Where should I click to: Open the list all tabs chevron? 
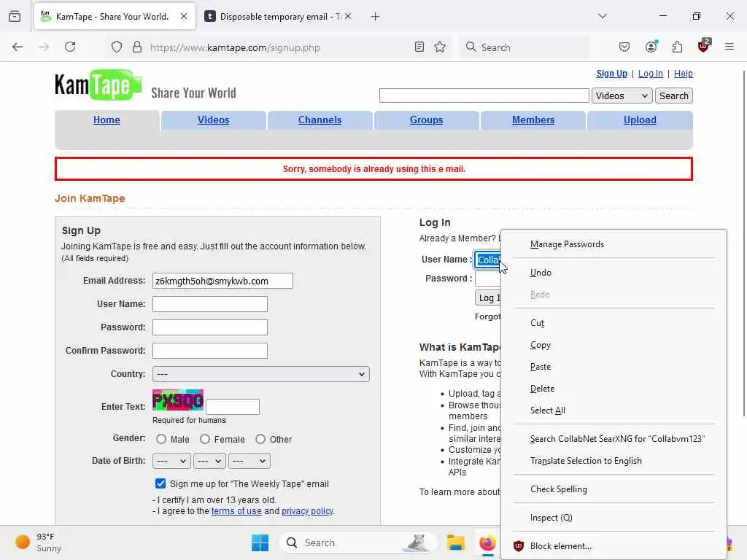pos(603,16)
